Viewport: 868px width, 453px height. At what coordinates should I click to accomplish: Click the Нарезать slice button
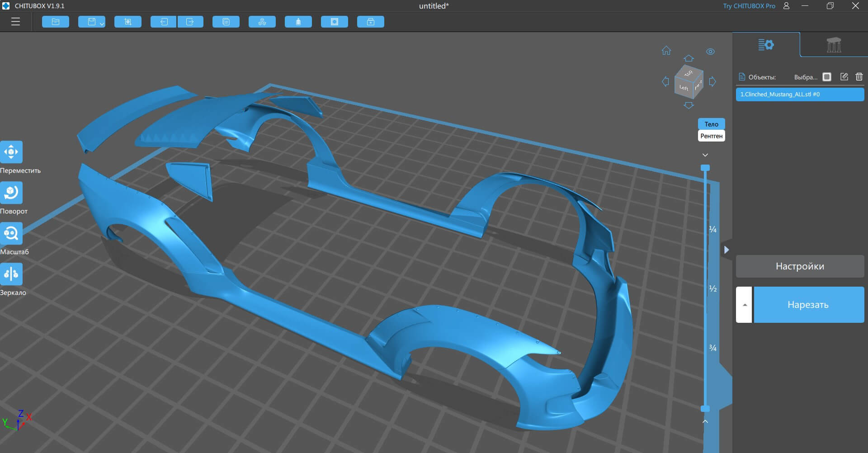(x=808, y=305)
